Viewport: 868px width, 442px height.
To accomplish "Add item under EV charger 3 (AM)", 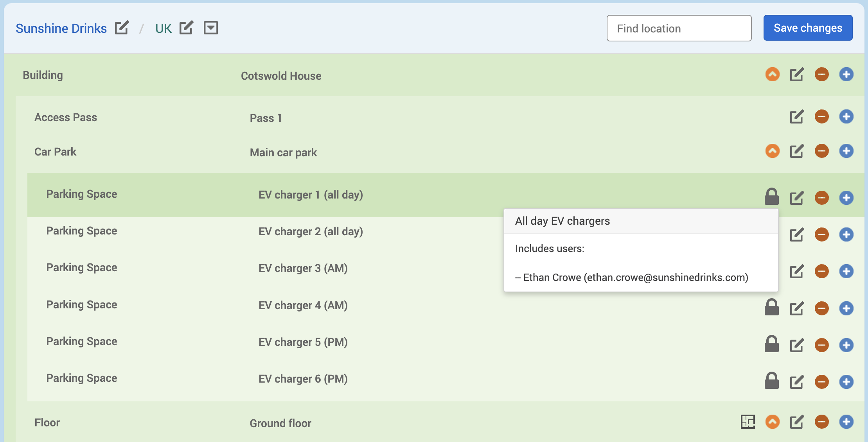I will [x=846, y=271].
